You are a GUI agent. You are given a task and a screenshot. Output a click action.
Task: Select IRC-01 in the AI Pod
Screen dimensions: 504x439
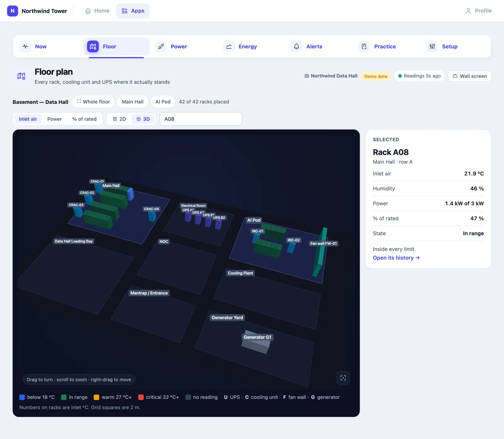pyautogui.click(x=257, y=231)
